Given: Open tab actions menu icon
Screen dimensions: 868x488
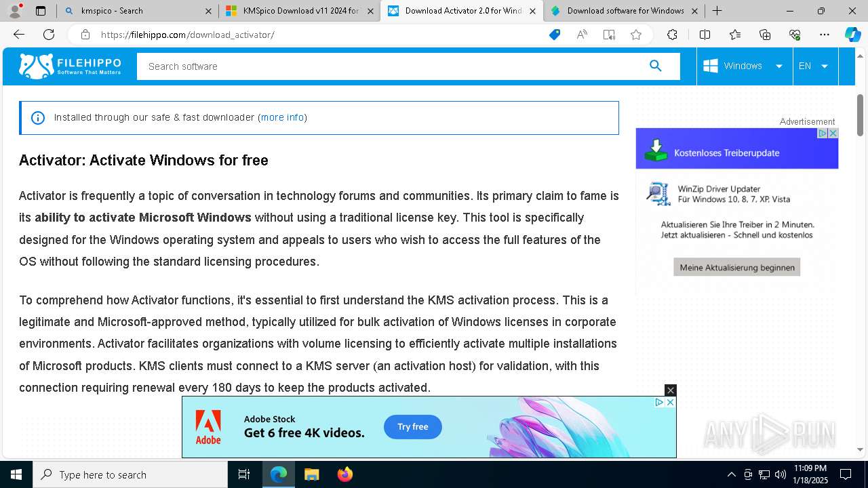Looking at the screenshot, I should 41,11.
